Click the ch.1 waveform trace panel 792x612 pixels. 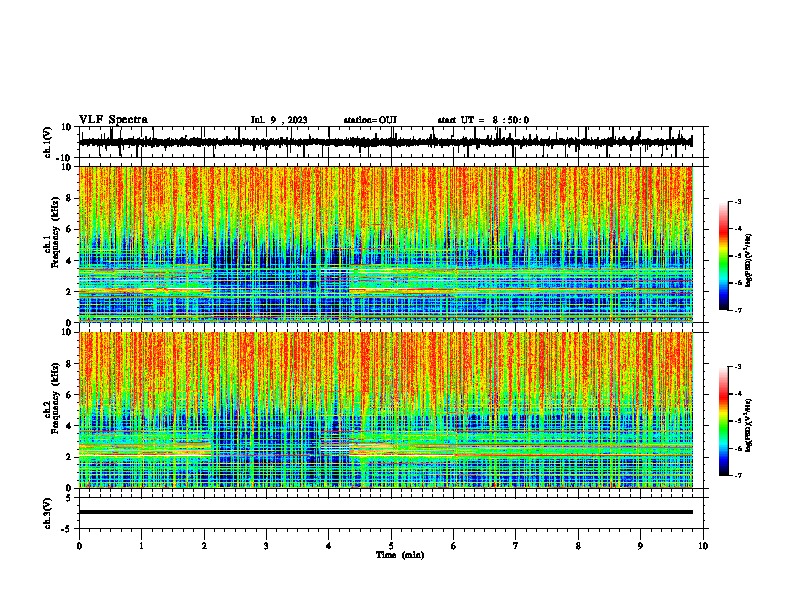pos(391,142)
